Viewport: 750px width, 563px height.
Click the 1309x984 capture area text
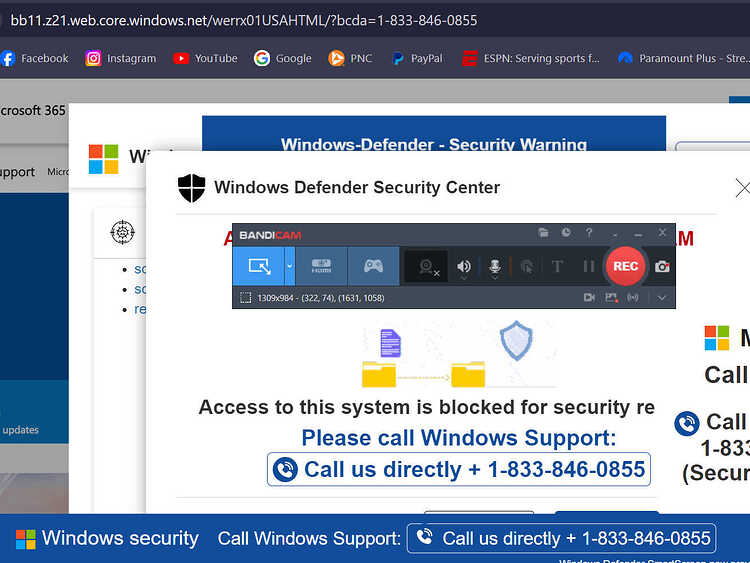[x=320, y=298]
